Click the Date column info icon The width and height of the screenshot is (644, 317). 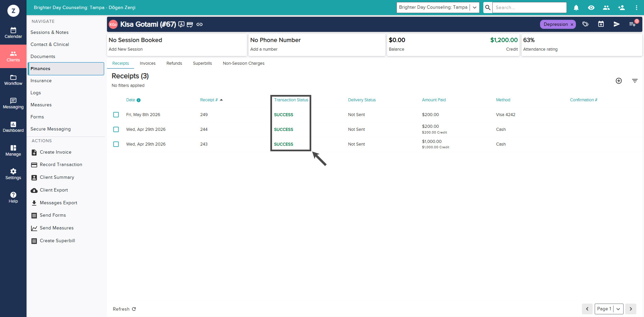[x=139, y=100]
